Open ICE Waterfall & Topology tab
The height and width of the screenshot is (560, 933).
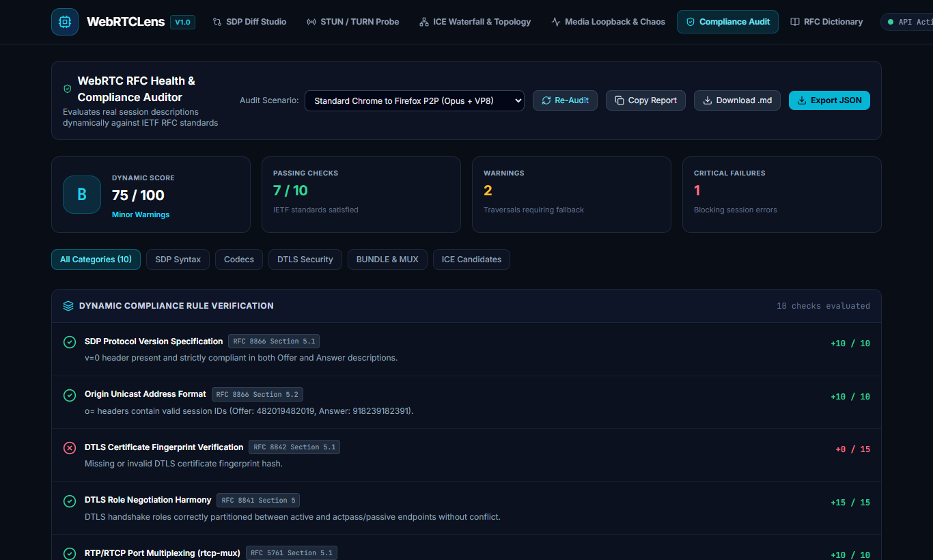475,22
